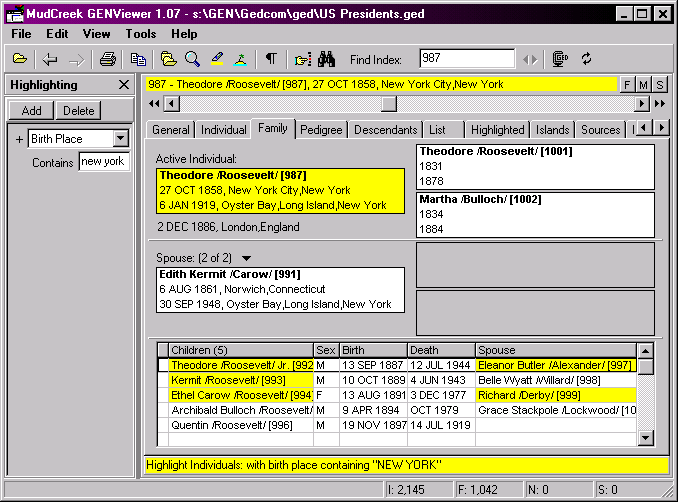Image resolution: width=678 pixels, height=502 pixels.
Task: Expand the plus sign next to Birth Place
Action: click(19, 139)
